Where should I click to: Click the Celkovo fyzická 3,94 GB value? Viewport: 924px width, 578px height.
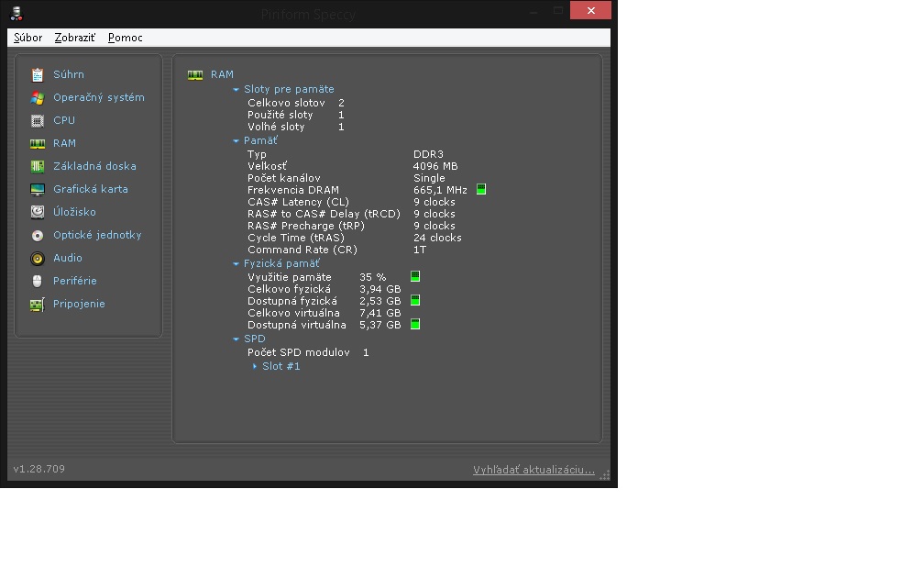tap(380, 289)
